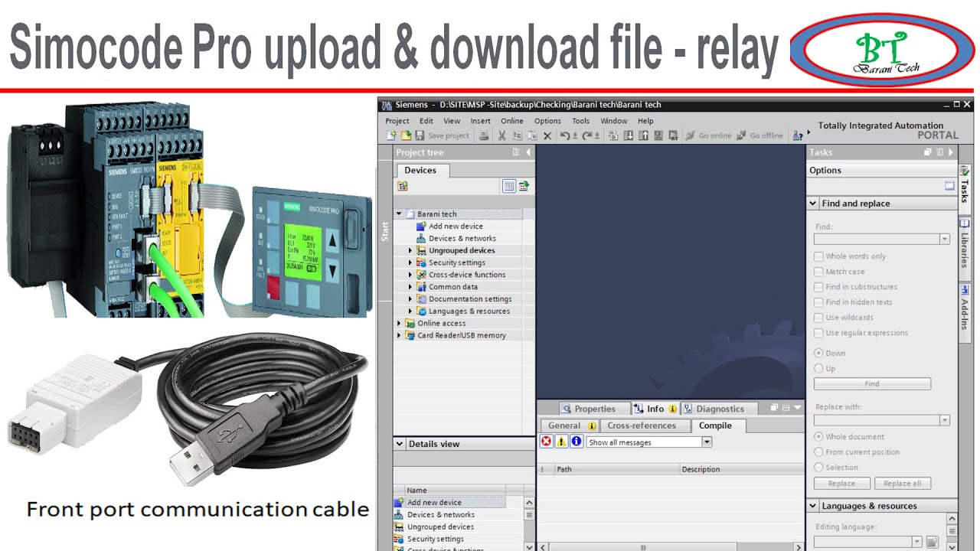Expand Common data tree node

410,287
